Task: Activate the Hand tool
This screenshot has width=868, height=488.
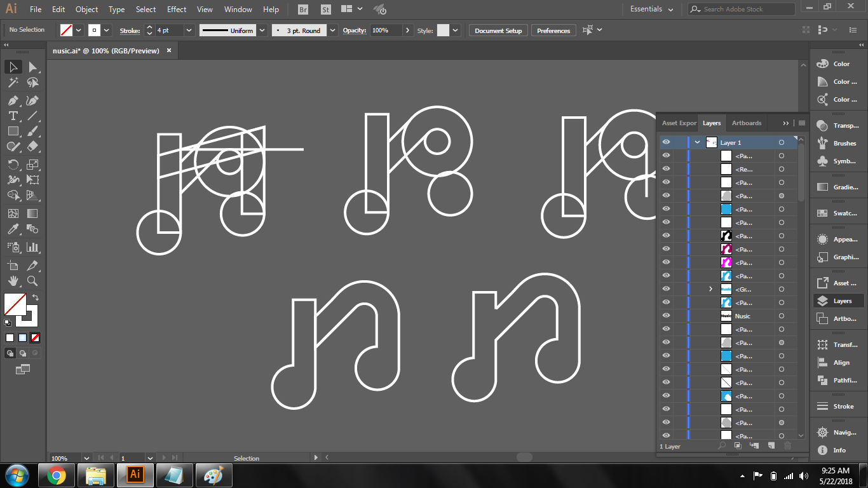Action: pyautogui.click(x=13, y=281)
